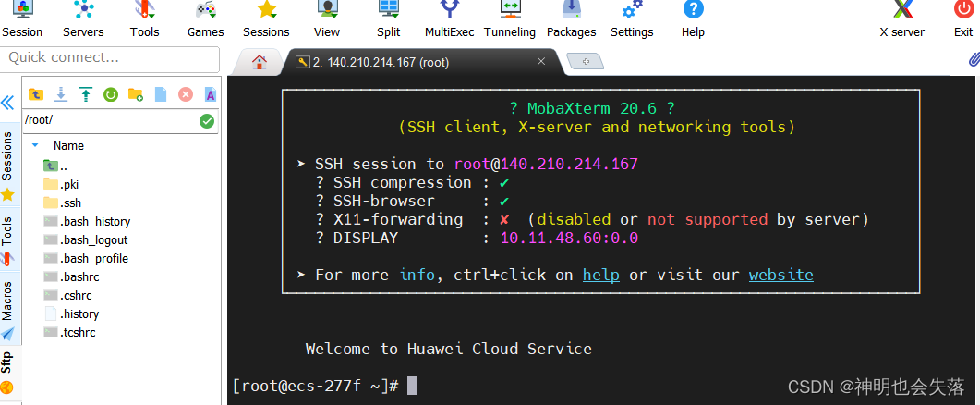Switch to the Sessions side tab
The width and height of the screenshot is (980, 405).
pyautogui.click(x=7, y=166)
